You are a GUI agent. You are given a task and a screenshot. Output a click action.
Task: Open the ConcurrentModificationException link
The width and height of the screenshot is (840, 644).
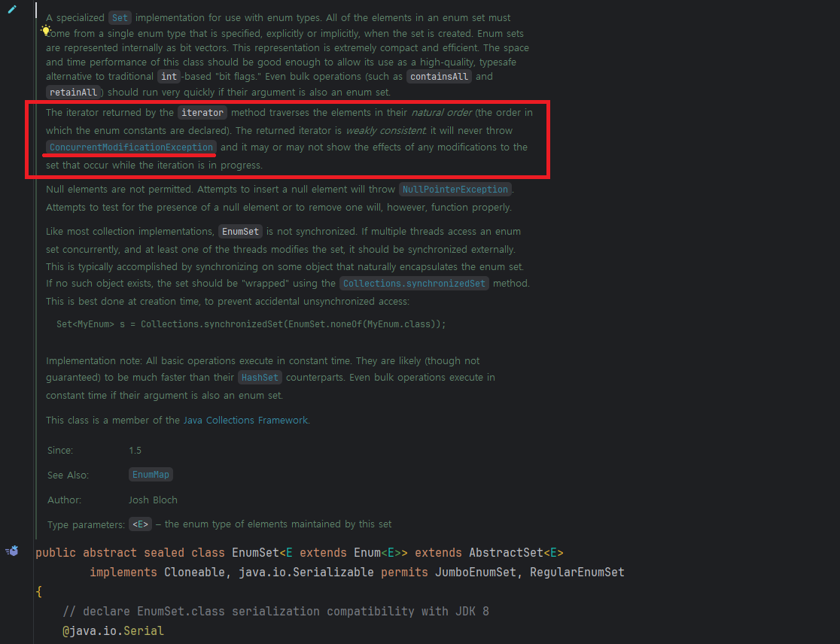pos(131,147)
